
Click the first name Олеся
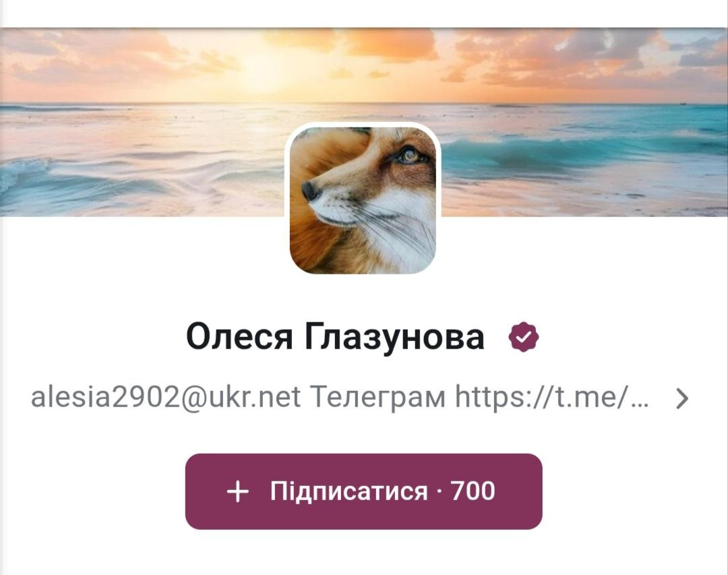(x=239, y=337)
